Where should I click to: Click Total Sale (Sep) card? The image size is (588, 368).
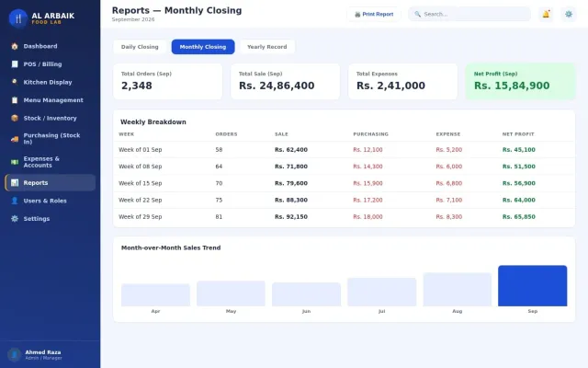click(286, 82)
